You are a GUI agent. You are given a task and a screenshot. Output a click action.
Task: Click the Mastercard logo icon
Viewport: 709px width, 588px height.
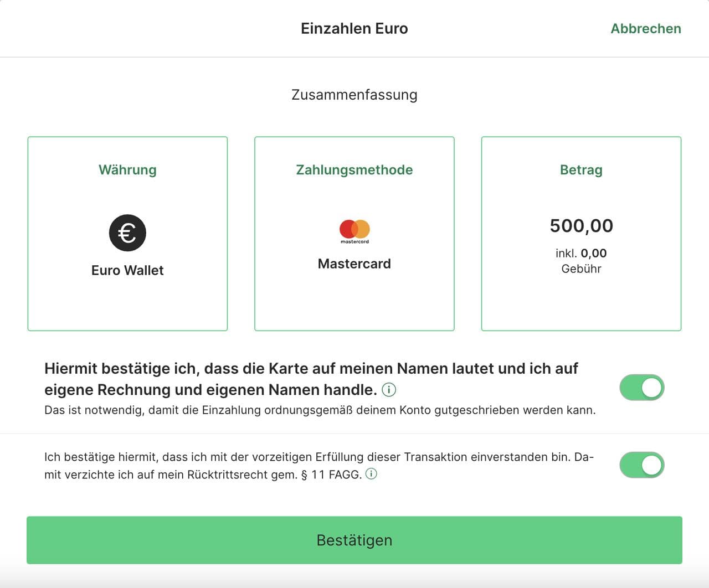click(354, 230)
